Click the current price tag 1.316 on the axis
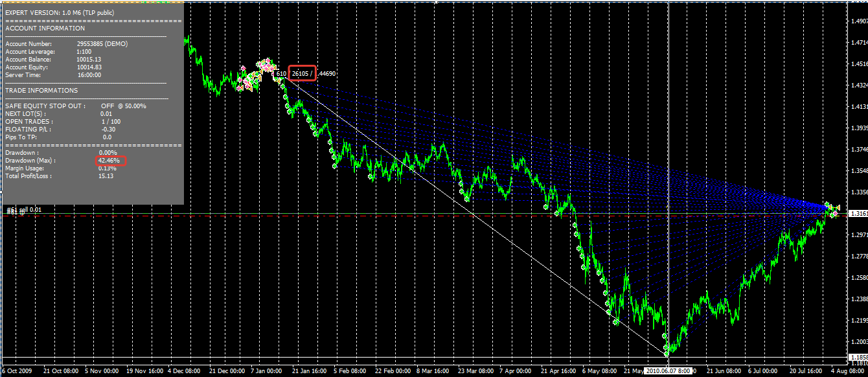The height and width of the screenshot is (377, 868). (858, 213)
